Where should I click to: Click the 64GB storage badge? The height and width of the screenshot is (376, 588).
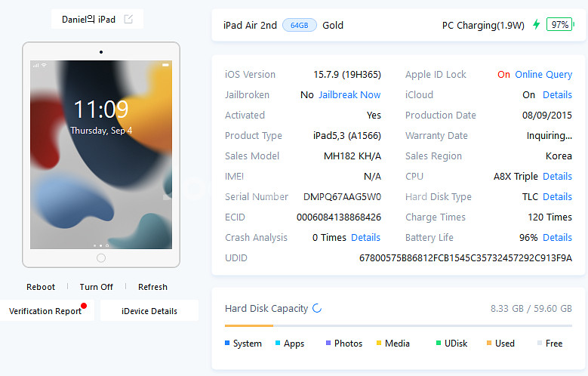tap(300, 25)
